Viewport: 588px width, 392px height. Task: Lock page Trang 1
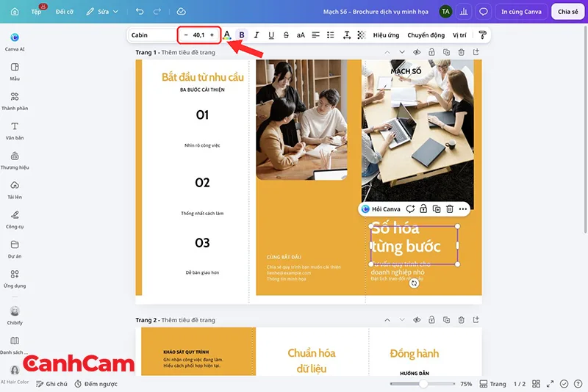click(x=431, y=52)
